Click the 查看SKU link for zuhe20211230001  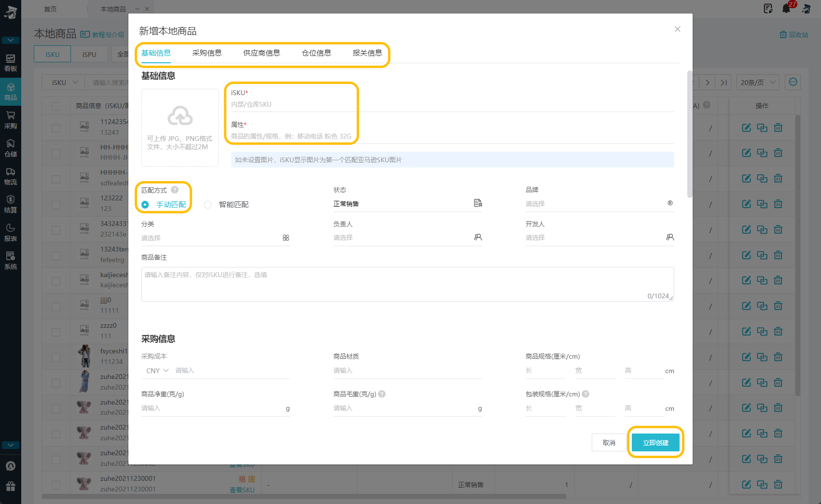tap(242, 490)
